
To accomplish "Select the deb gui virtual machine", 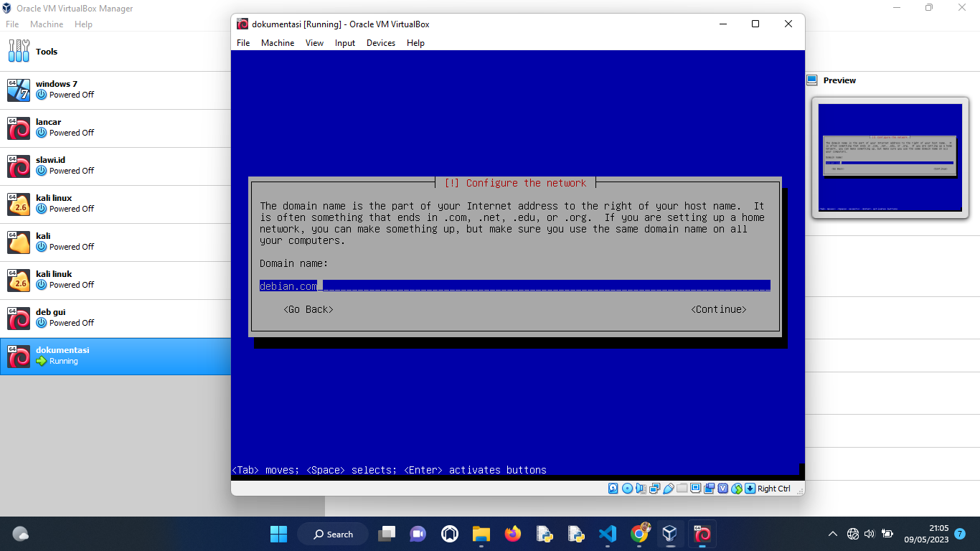I will [x=115, y=318].
